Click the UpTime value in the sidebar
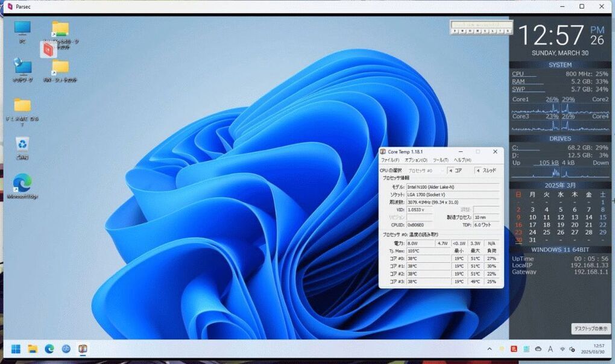 coord(591,259)
